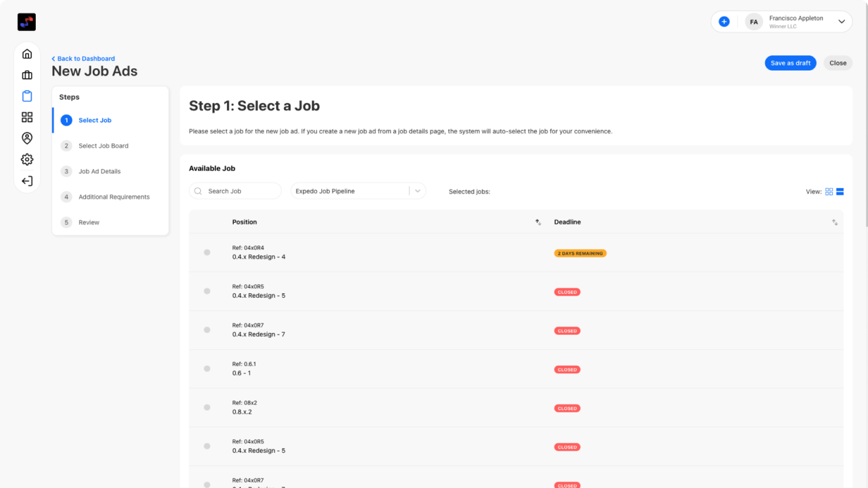
Task: Open the grid dashboard icon in sidebar
Action: tap(27, 117)
